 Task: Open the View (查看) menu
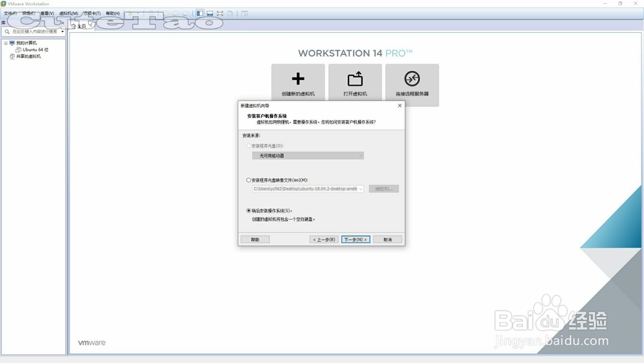pyautogui.click(x=47, y=13)
